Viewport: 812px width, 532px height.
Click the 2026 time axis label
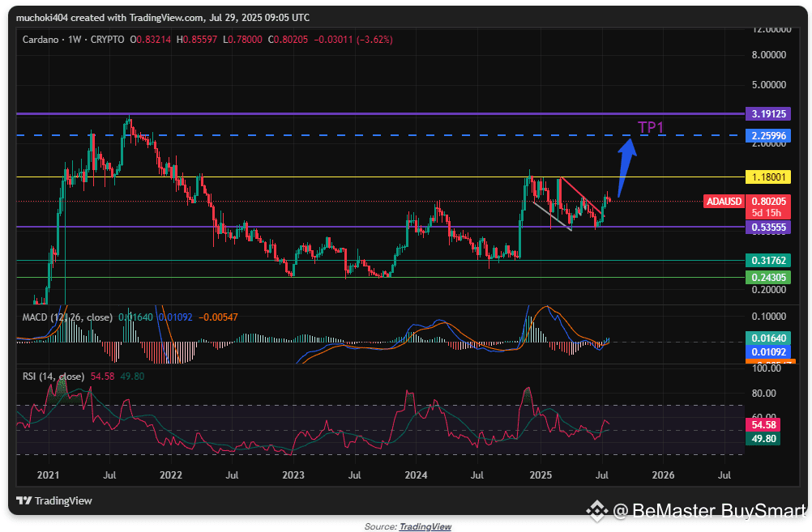click(664, 475)
